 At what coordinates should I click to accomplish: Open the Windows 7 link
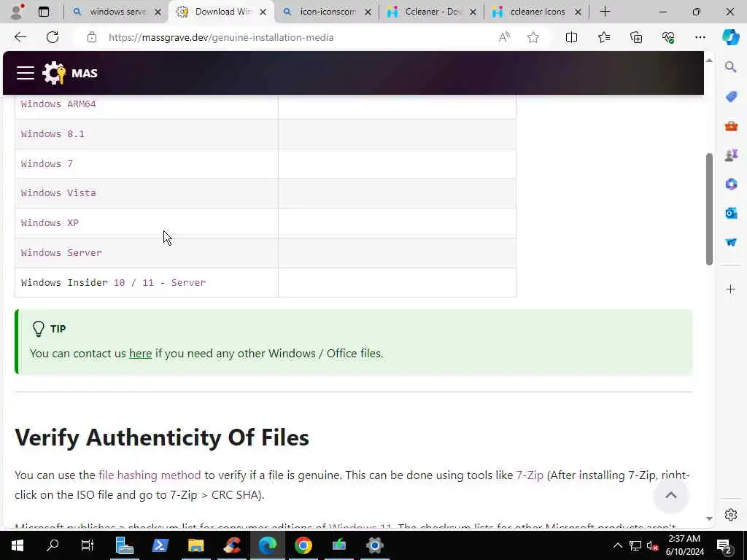click(x=47, y=164)
